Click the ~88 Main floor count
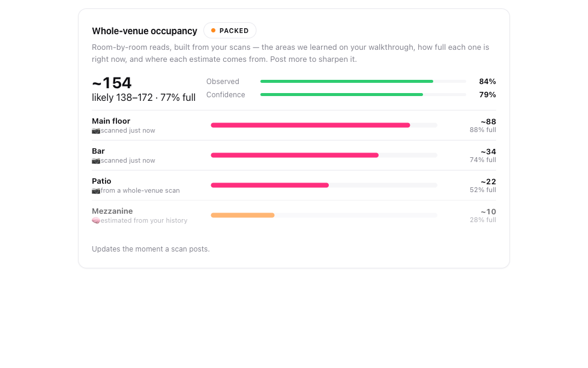 pyautogui.click(x=488, y=121)
